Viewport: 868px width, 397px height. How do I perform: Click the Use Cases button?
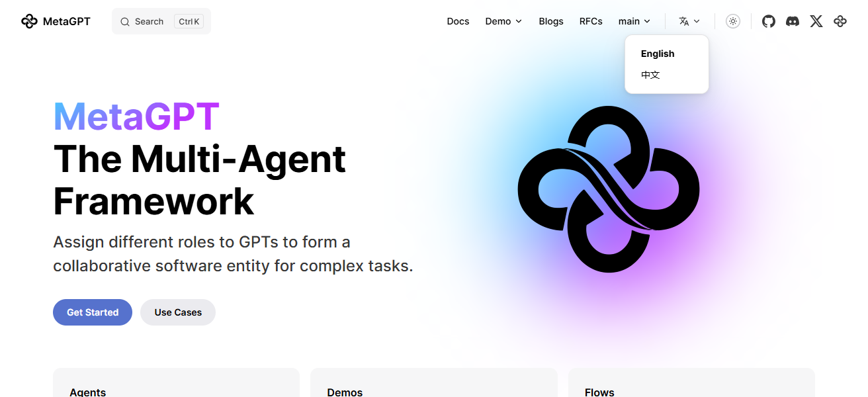[x=178, y=312]
